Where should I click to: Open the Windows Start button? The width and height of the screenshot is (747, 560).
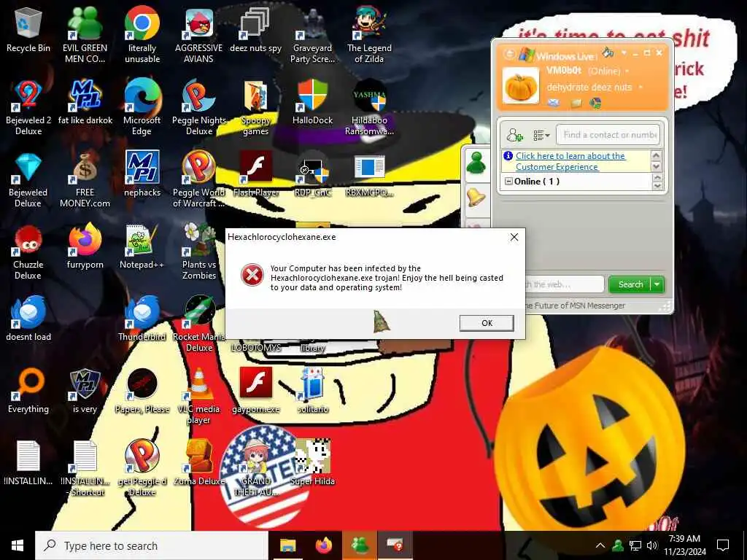click(18, 545)
